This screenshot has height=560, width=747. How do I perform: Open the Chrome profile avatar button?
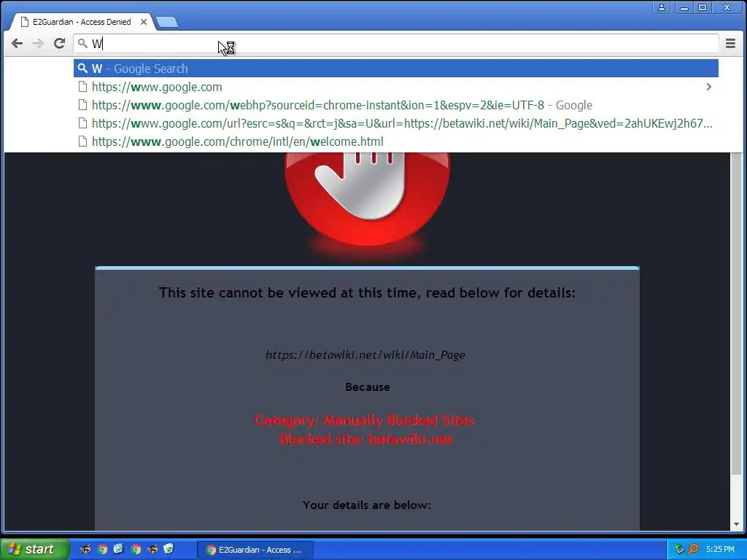pyautogui.click(x=661, y=7)
